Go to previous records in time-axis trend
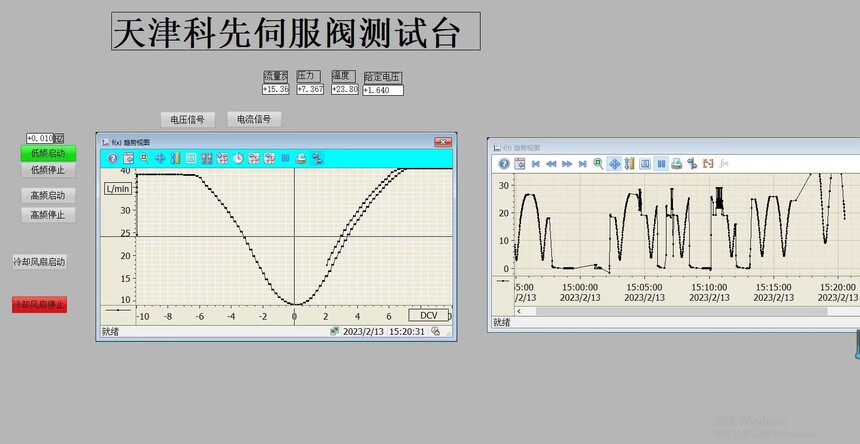 click(551, 163)
